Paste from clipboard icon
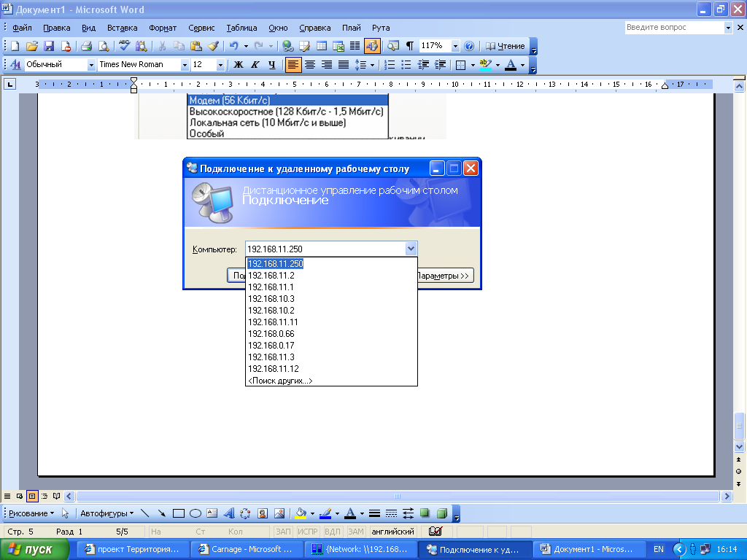Screen dimensions: 747x560 [x=196, y=46]
